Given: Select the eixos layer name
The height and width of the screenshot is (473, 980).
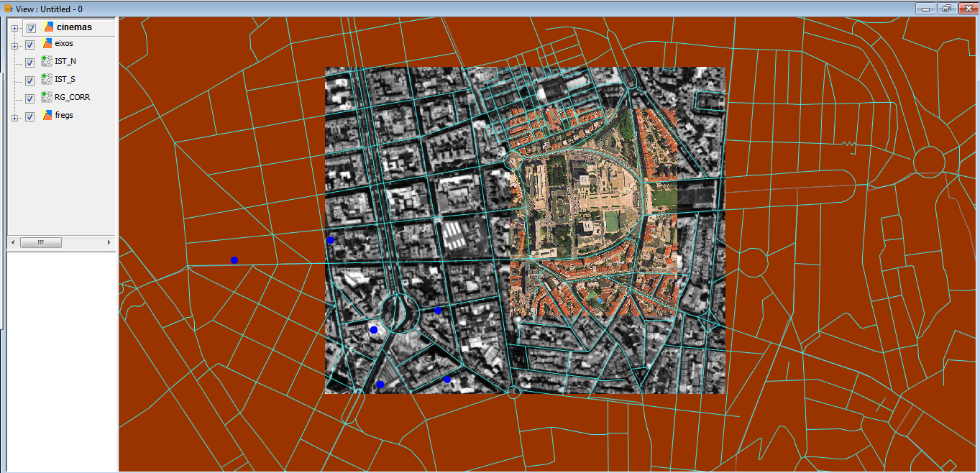Looking at the screenshot, I should point(64,44).
